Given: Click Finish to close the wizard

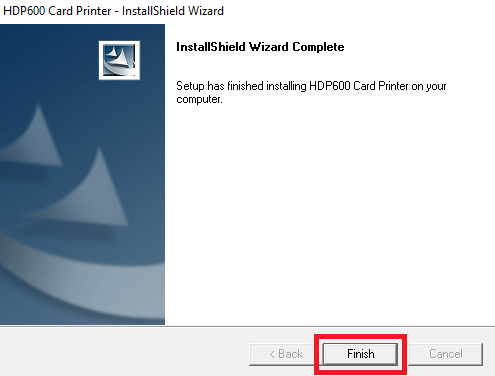Looking at the screenshot, I should coord(360,354).
